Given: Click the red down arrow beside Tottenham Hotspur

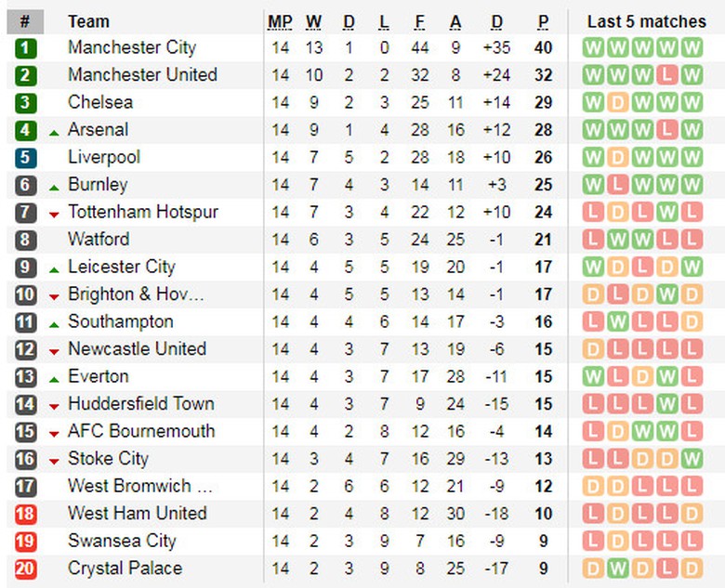Looking at the screenshot, I should point(54,215).
